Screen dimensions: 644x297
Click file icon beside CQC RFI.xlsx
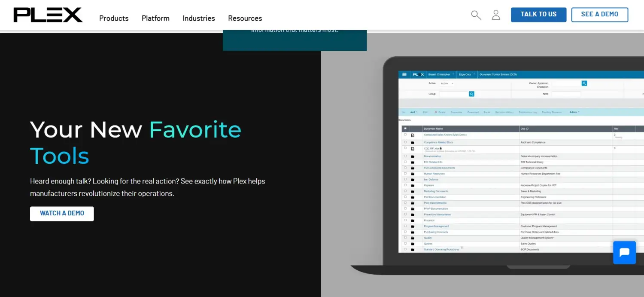pos(413,149)
